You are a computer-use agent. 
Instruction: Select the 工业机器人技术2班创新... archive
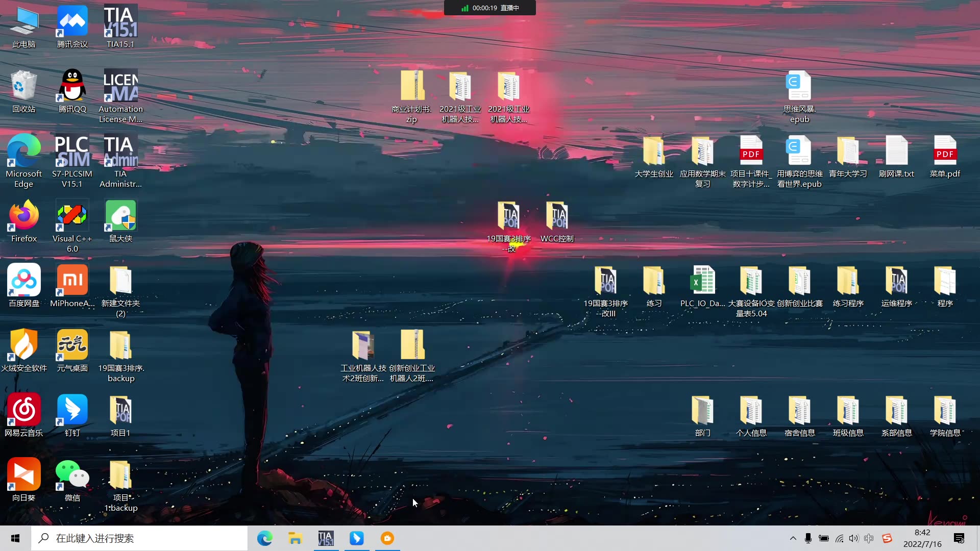pyautogui.click(x=363, y=356)
